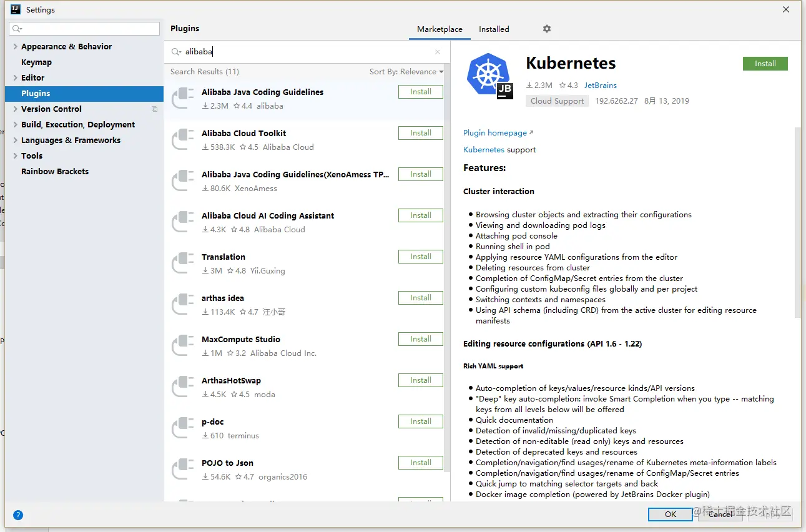The image size is (806, 532).
Task: Install the POJO to Json plugin
Action: coord(421,463)
